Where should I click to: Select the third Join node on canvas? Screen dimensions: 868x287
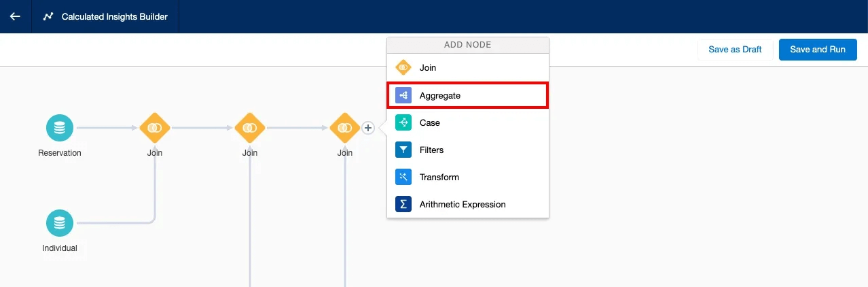(345, 128)
